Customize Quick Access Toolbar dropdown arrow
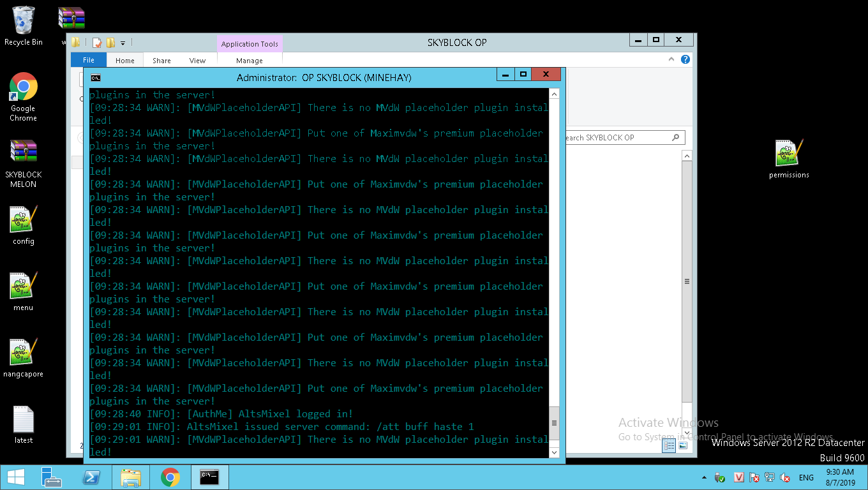Image resolution: width=868 pixels, height=490 pixels. point(123,43)
